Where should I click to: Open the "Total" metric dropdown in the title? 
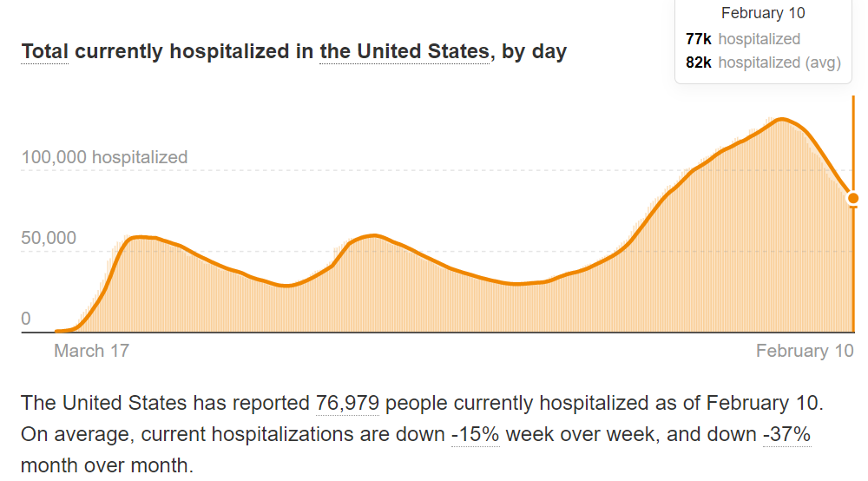click(44, 52)
